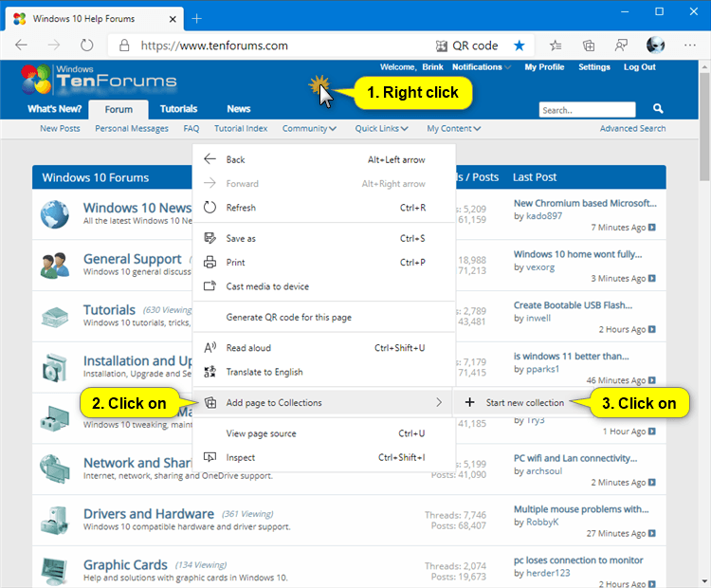The width and height of the screenshot is (711, 588).
Task: Click the page vertical scrollbar thumb
Action: (703, 127)
